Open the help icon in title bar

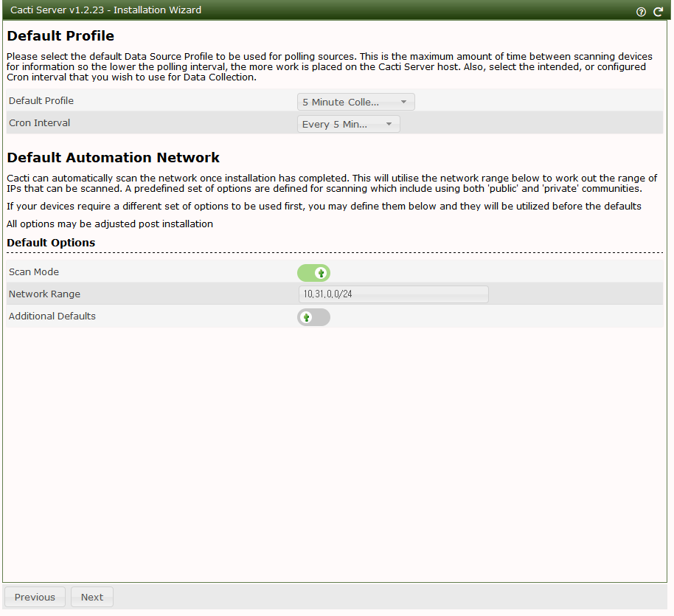641,12
